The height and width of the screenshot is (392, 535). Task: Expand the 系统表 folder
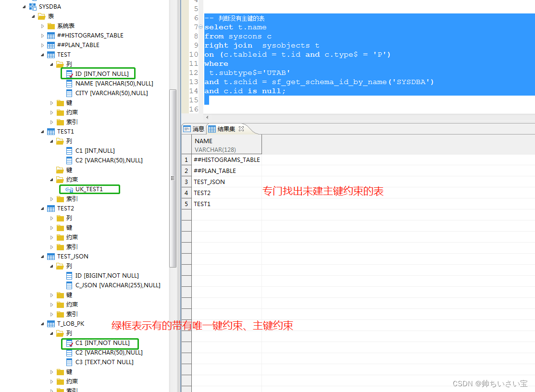42,26
